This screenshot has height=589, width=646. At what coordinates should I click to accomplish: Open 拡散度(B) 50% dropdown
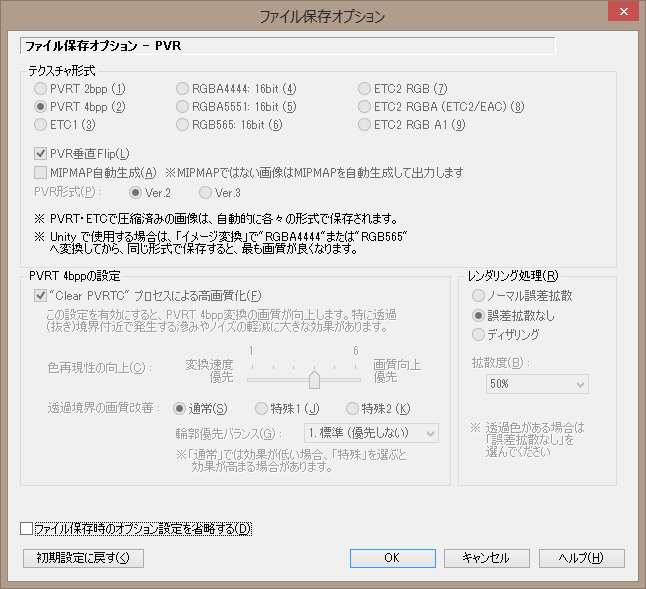(x=537, y=384)
